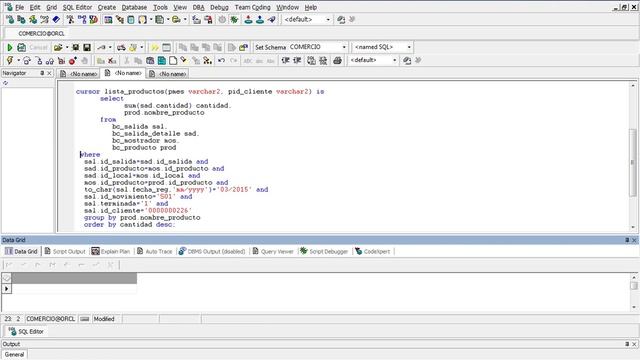
Task: Switch to the first No name editor tab
Action: coord(79,74)
